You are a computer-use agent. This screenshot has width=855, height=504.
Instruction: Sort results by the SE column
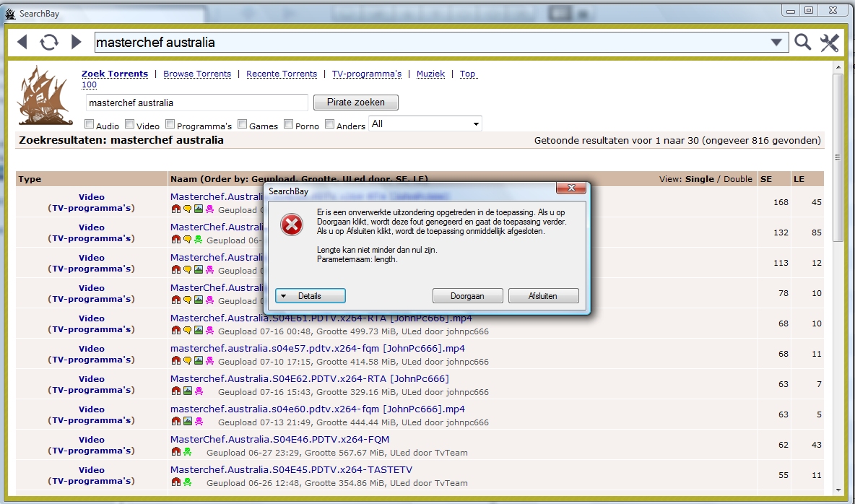(766, 179)
